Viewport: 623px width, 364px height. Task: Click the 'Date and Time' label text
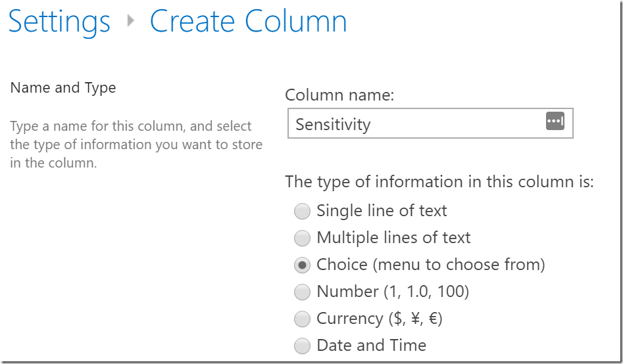[x=372, y=345]
